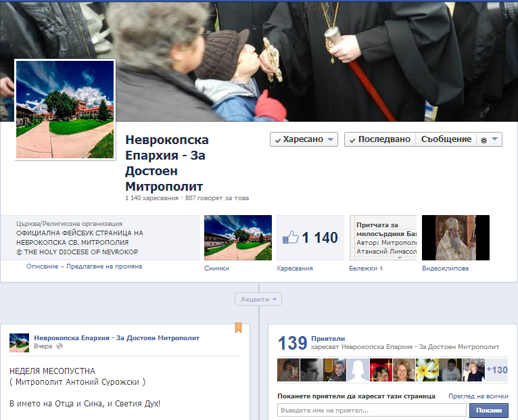Toggle the Последвано following button
518x420 pixels.
pyautogui.click(x=380, y=139)
